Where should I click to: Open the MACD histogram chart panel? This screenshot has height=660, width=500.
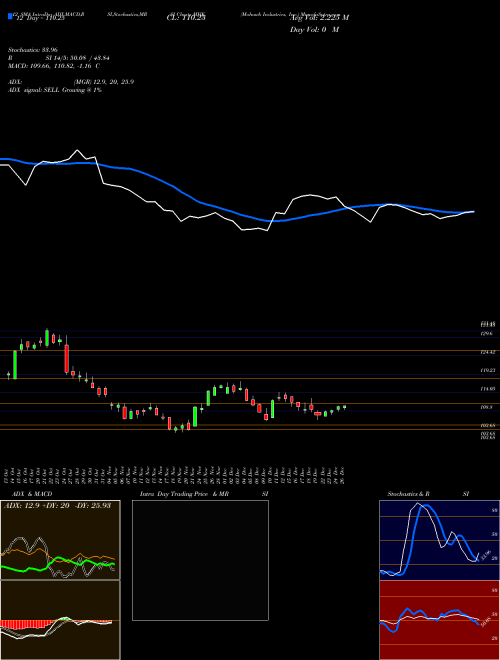coord(60,620)
